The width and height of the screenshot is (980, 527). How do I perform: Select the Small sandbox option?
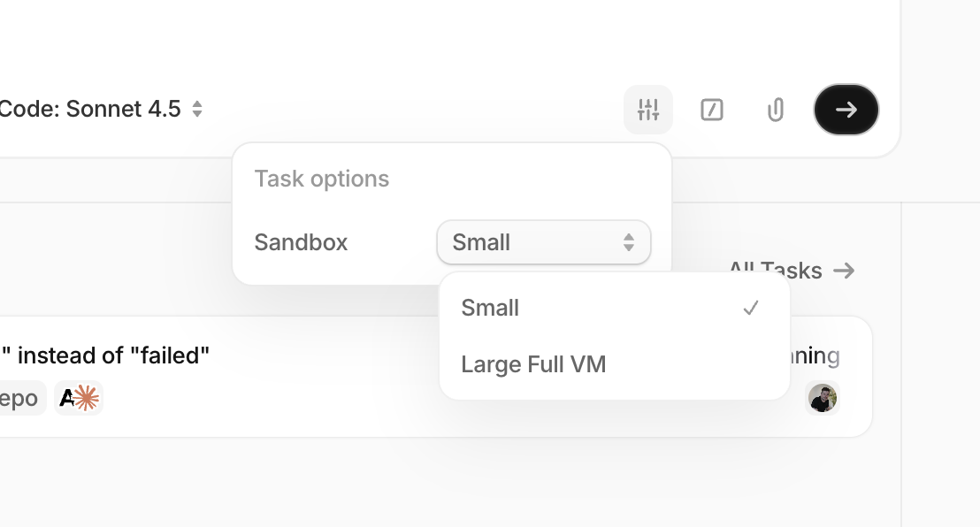(490, 308)
